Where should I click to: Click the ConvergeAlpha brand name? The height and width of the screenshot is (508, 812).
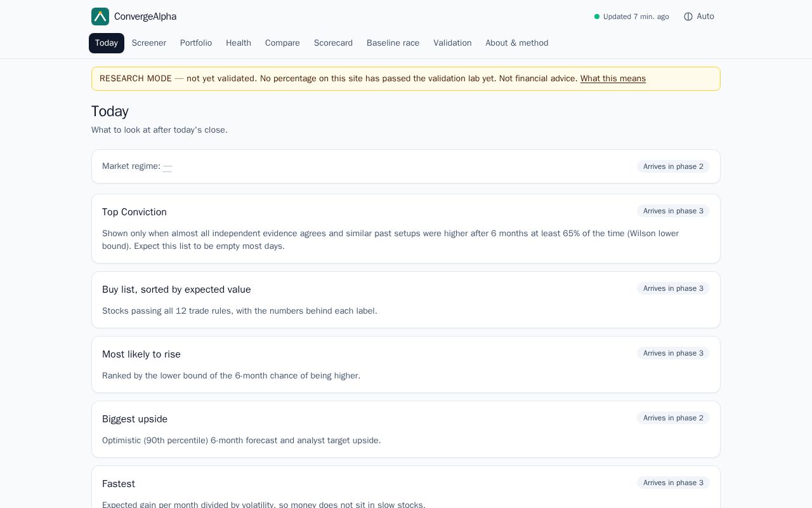tap(145, 17)
